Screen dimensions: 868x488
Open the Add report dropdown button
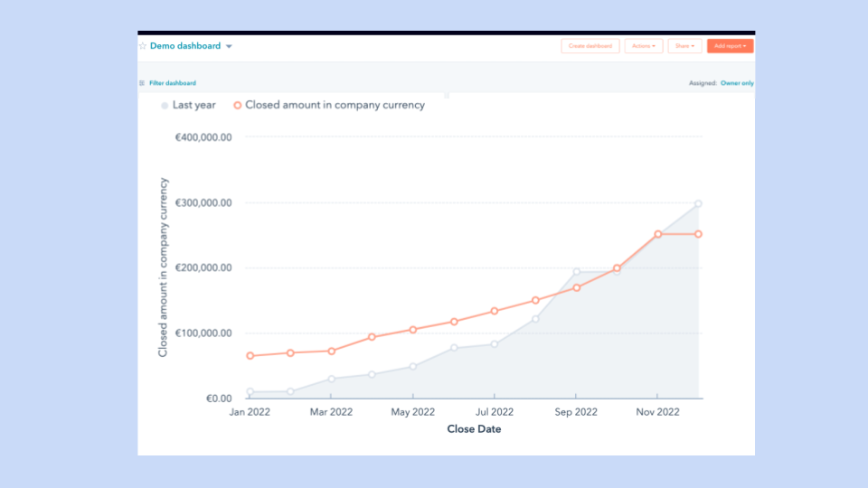coord(730,46)
